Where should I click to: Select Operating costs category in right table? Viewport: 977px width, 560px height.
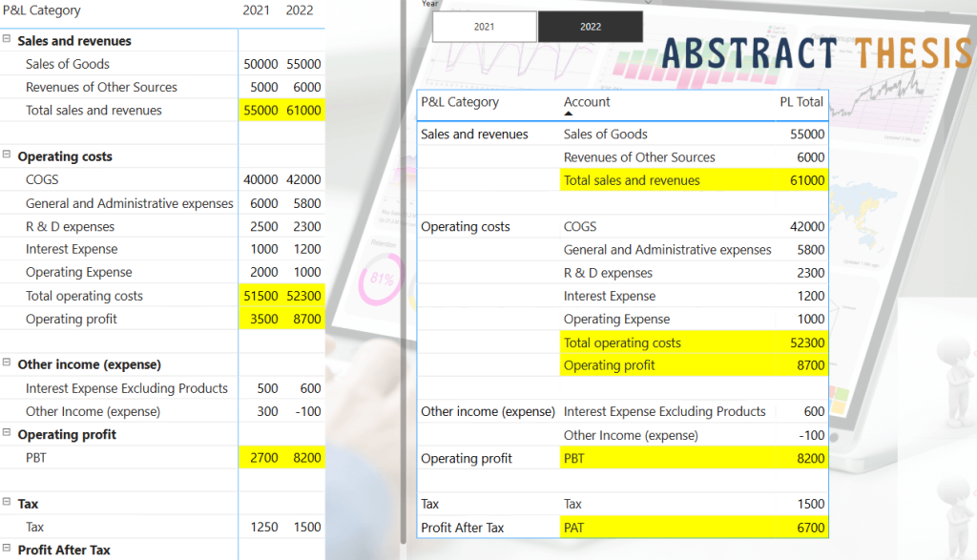click(x=465, y=227)
